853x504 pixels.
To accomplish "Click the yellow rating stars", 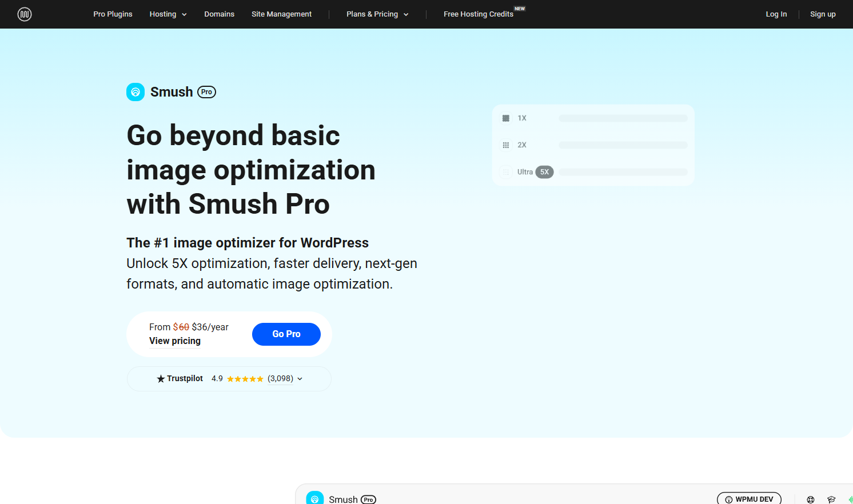I will coord(245,379).
